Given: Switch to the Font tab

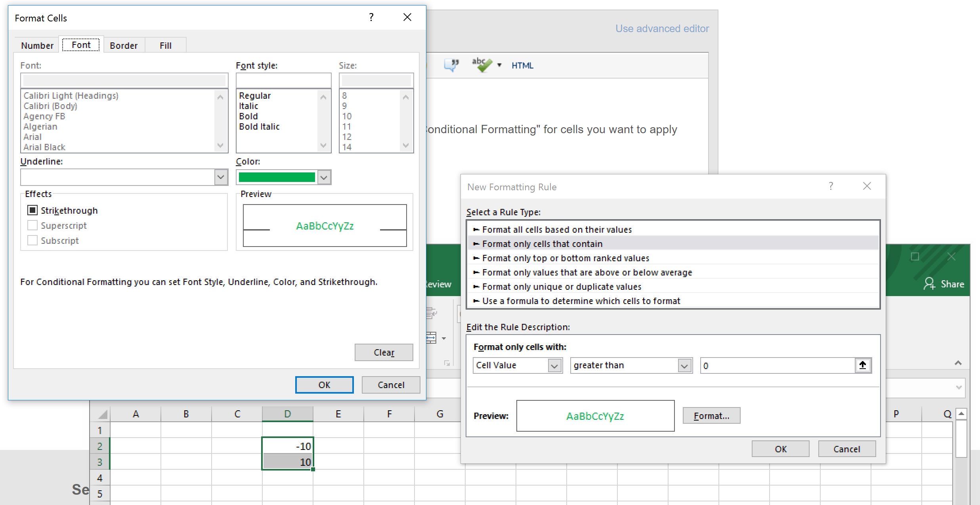Looking at the screenshot, I should pos(81,45).
